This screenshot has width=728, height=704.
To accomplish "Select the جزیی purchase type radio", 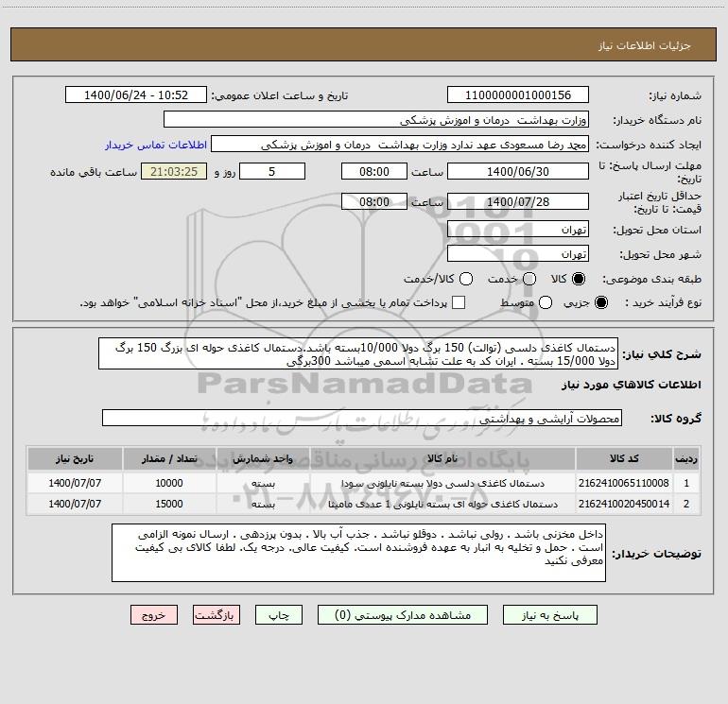I will pos(600,302).
